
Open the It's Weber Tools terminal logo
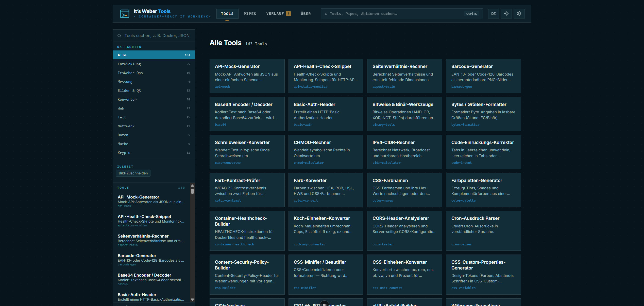click(125, 14)
